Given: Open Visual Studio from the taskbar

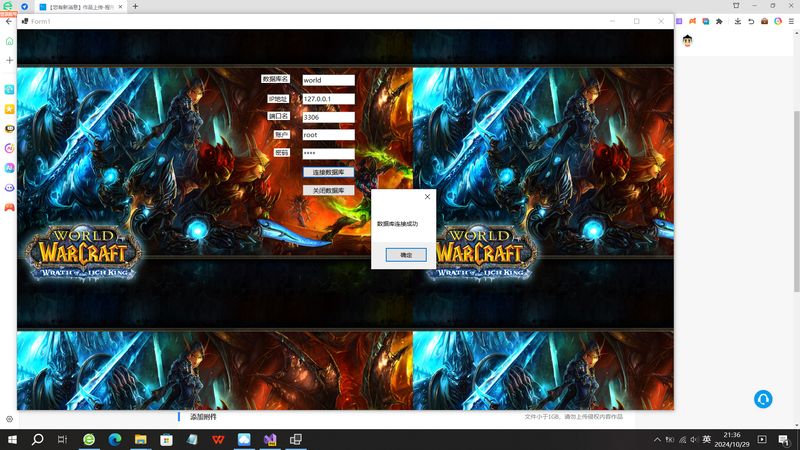Looking at the screenshot, I should click(x=270, y=439).
